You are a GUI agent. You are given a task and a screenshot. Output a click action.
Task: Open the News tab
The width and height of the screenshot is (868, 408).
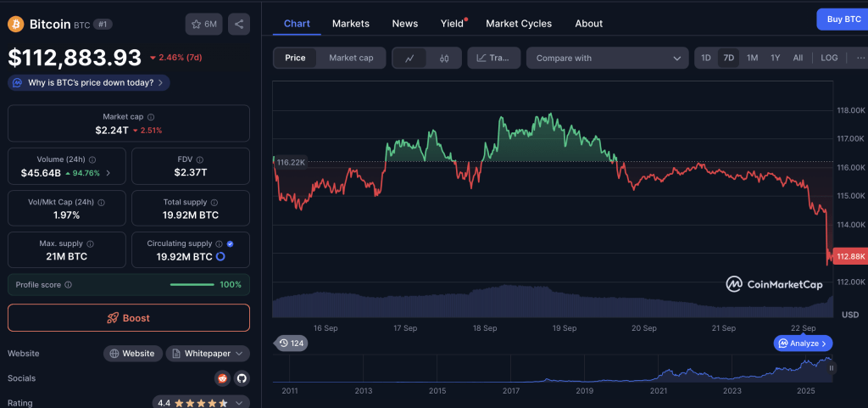404,23
